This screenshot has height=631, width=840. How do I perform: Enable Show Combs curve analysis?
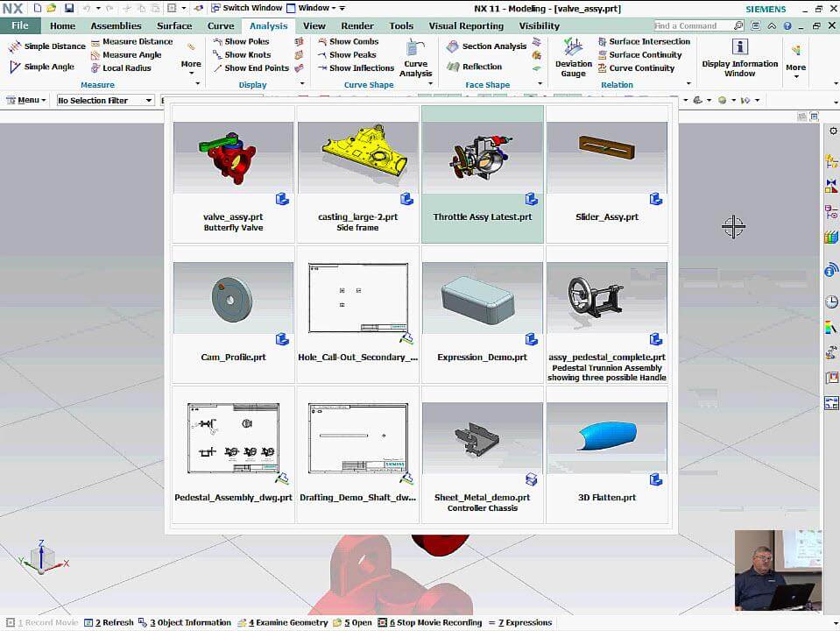348,41
